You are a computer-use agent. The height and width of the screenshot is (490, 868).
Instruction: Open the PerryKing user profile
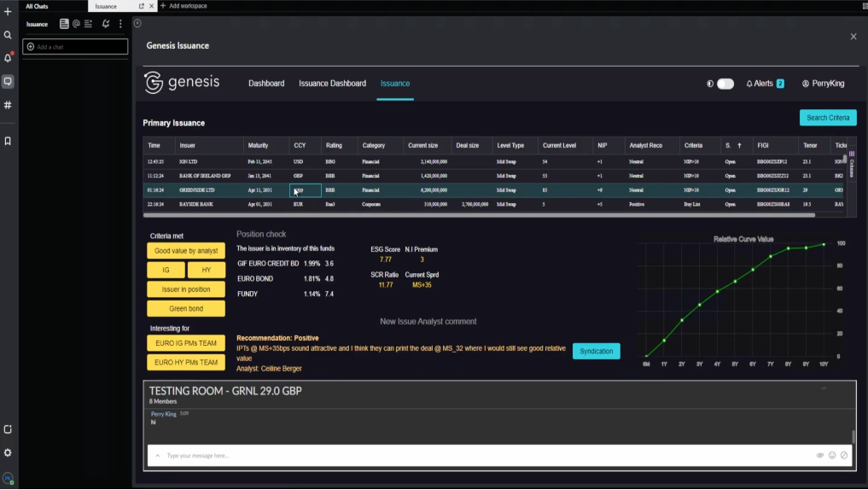(823, 84)
